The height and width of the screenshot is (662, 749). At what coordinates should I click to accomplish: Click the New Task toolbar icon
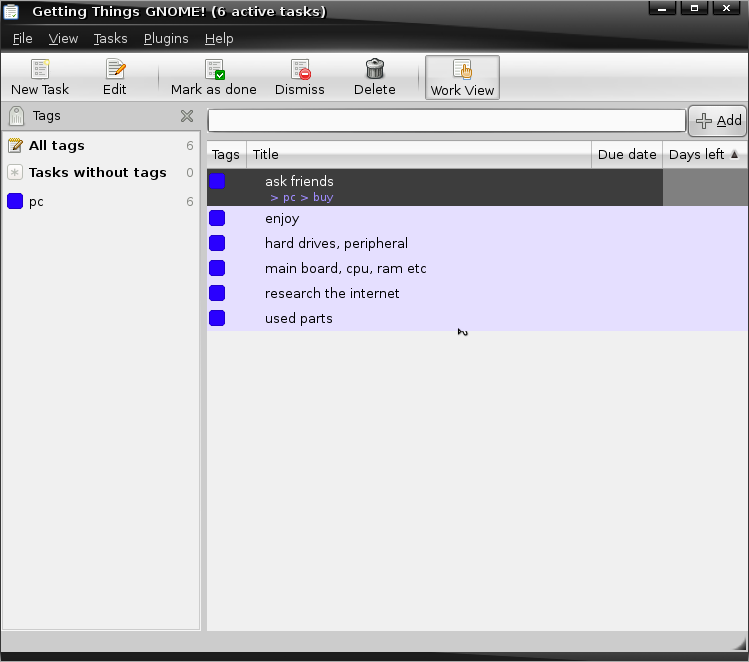tap(40, 70)
